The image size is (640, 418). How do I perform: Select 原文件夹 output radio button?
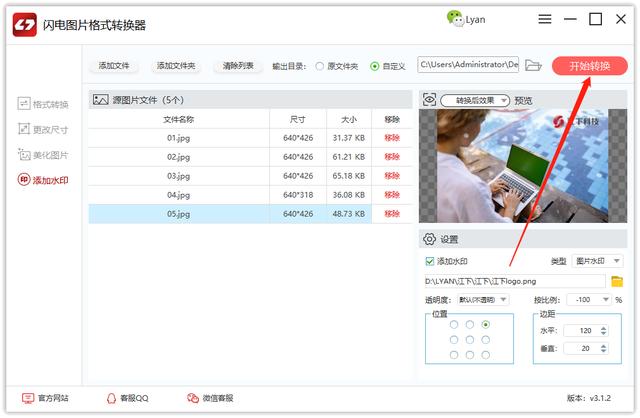point(320,66)
